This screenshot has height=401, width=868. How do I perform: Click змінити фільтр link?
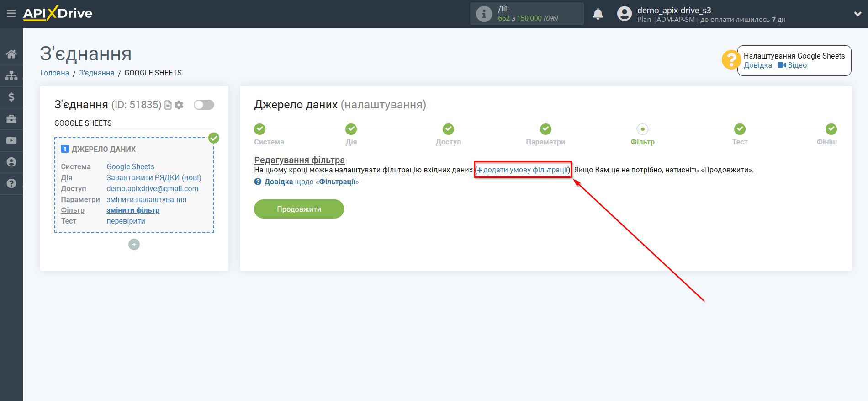click(x=133, y=210)
